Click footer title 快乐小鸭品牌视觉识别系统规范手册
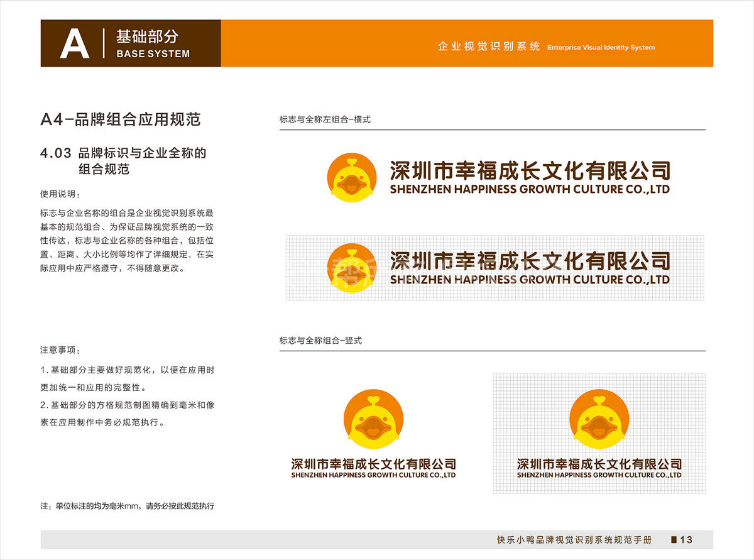The image size is (754, 560). (x=574, y=540)
